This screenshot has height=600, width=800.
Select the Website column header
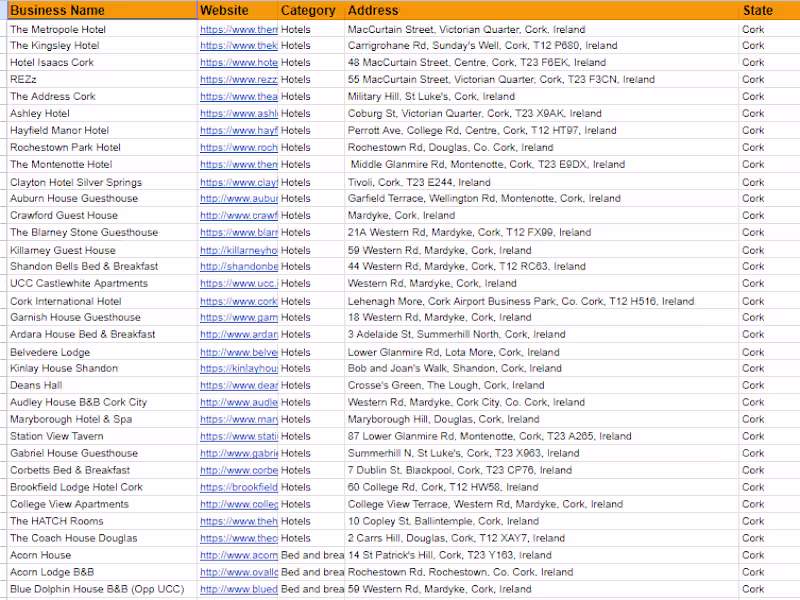click(238, 10)
